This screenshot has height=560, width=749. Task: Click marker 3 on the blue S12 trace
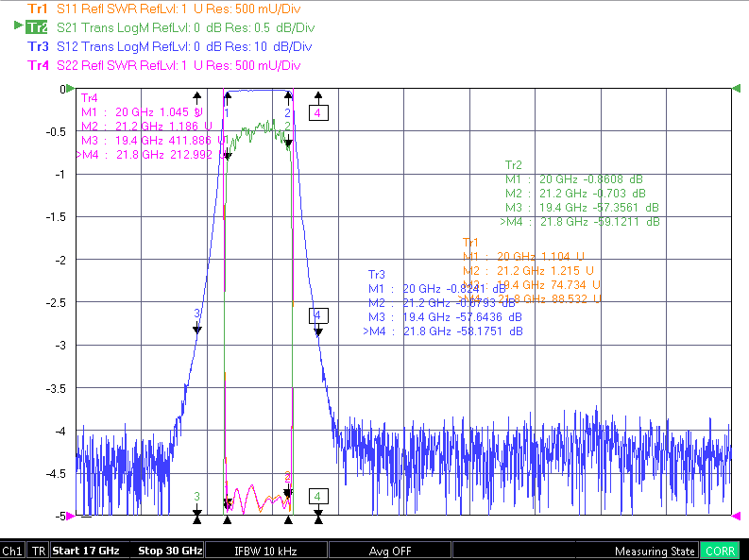pyautogui.click(x=196, y=314)
